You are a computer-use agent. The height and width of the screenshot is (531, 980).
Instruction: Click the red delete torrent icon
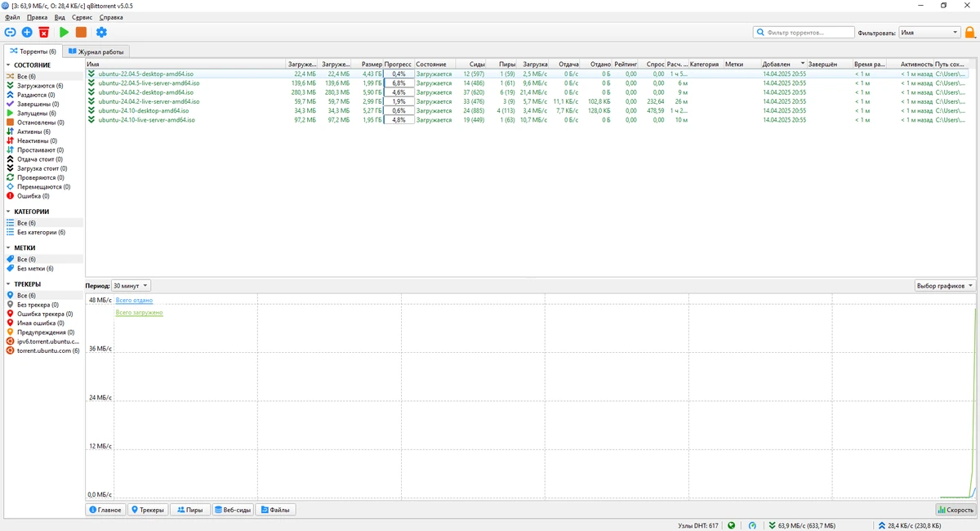[x=44, y=32]
